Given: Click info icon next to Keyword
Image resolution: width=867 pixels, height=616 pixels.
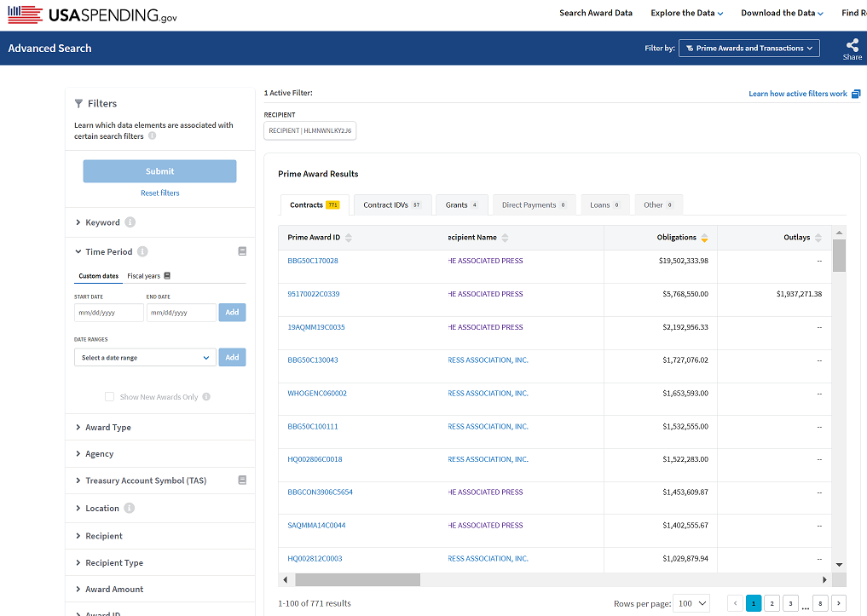Looking at the screenshot, I should click(130, 222).
